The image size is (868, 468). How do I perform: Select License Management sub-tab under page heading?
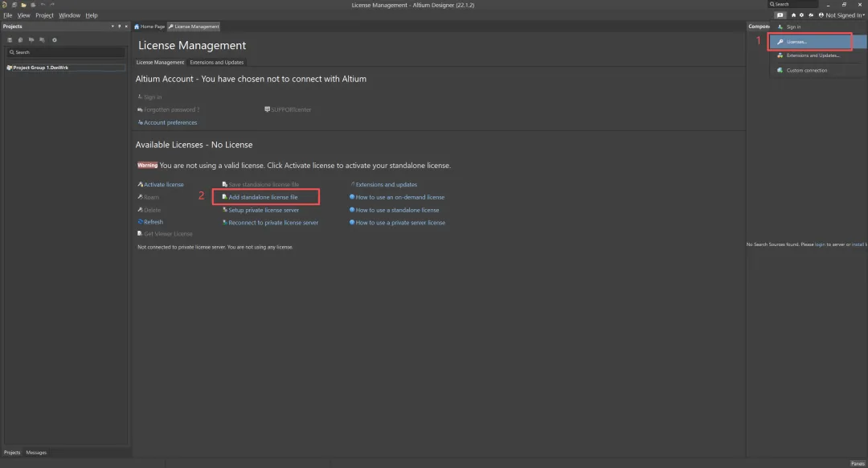coord(160,62)
